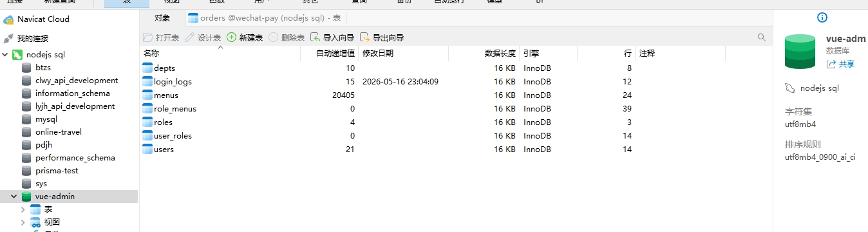The width and height of the screenshot is (868, 232).
Task: Click the pdjh database icon
Action: click(x=26, y=145)
